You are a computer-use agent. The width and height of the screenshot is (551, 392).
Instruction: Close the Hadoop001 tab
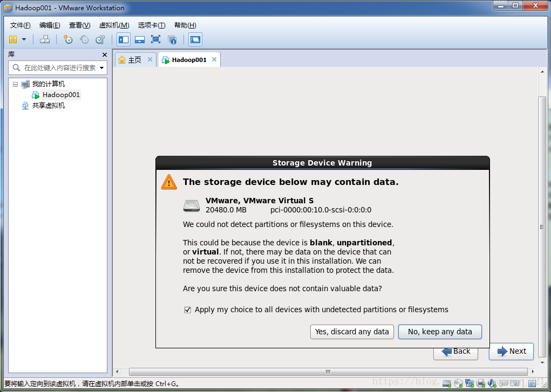click(214, 59)
